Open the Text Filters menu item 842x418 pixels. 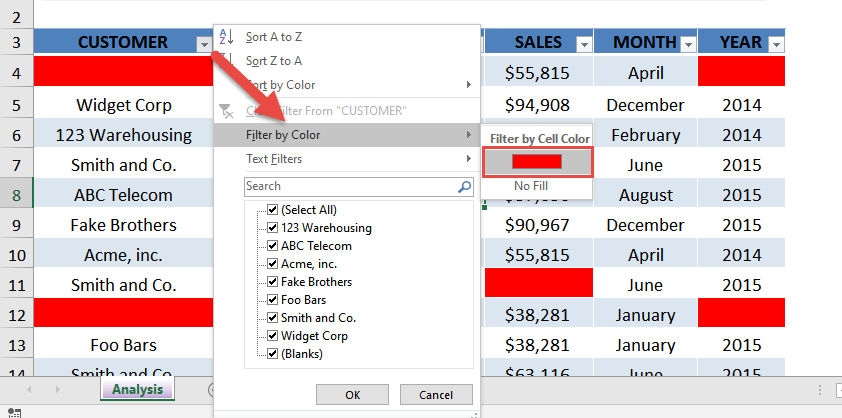[x=346, y=159]
